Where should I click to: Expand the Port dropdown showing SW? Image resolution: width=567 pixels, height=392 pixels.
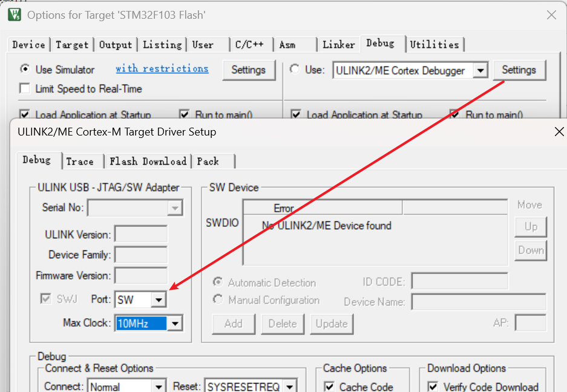(159, 300)
